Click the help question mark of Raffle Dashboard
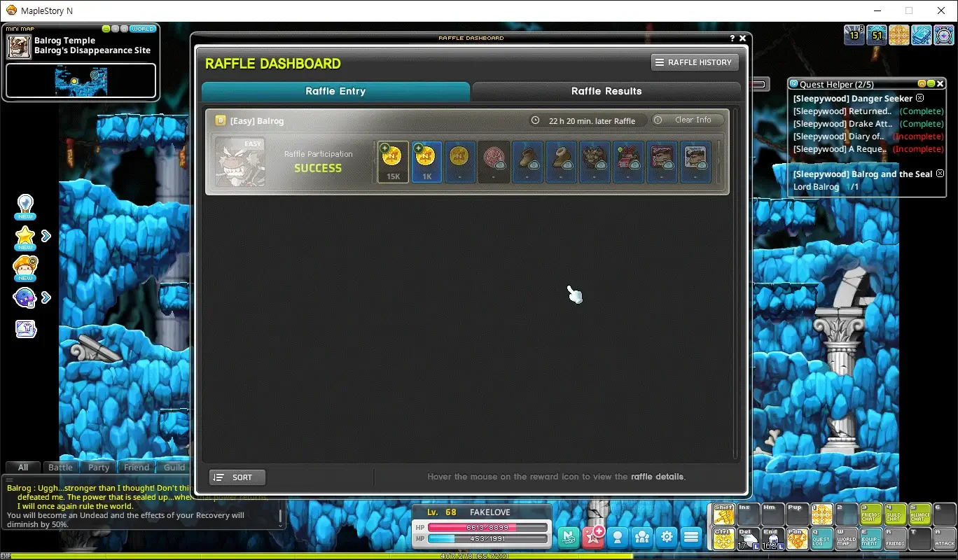The height and width of the screenshot is (560, 958). pyautogui.click(x=733, y=38)
